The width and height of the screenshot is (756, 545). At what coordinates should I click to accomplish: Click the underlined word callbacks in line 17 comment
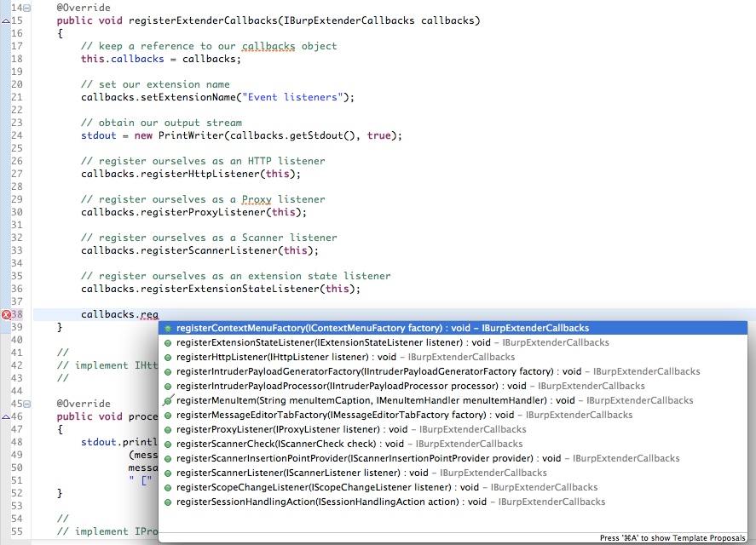[x=268, y=46]
